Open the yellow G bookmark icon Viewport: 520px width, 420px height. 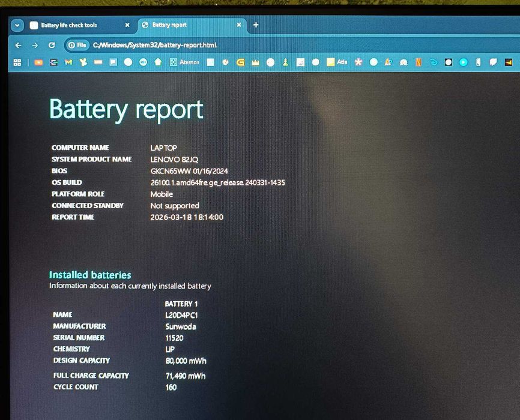[x=240, y=62]
